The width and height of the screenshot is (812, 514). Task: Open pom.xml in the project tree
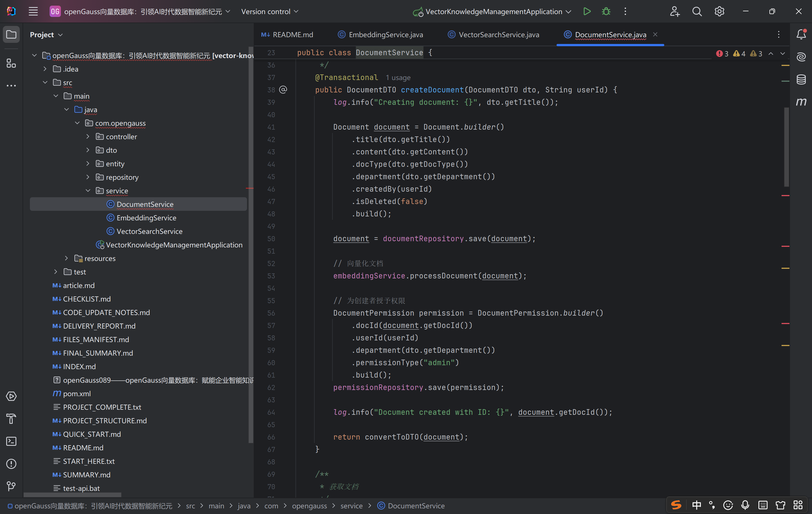point(76,394)
